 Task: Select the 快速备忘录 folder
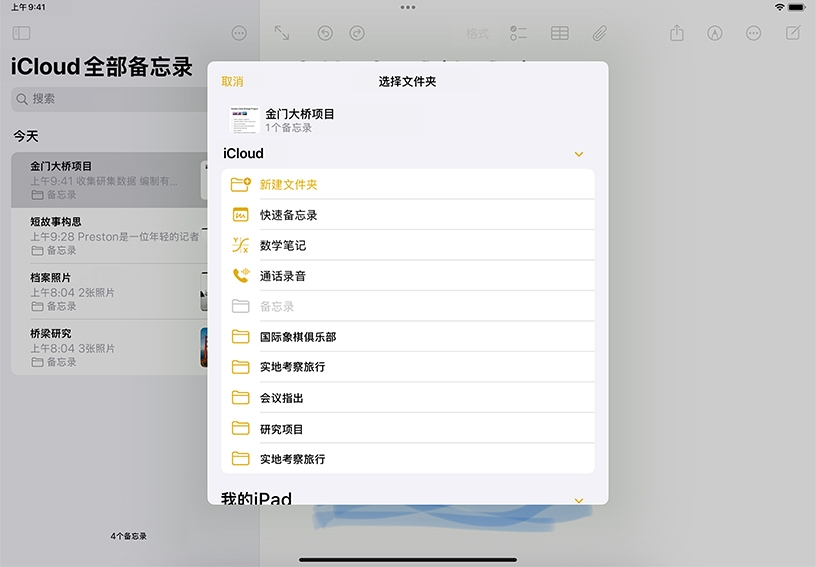[288, 215]
